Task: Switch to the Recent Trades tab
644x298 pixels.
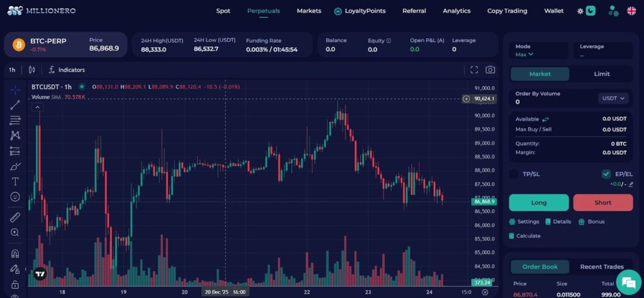Action: click(x=601, y=267)
